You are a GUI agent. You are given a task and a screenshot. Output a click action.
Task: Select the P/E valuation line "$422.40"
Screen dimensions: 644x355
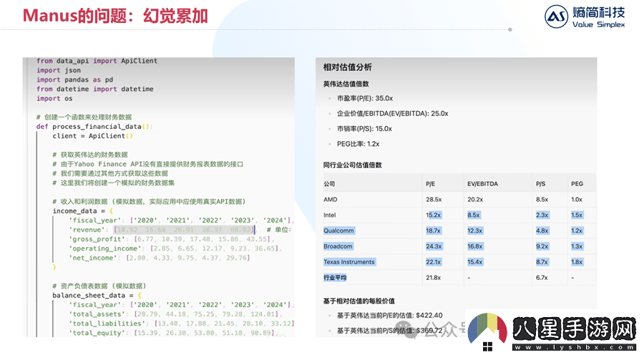click(x=390, y=316)
